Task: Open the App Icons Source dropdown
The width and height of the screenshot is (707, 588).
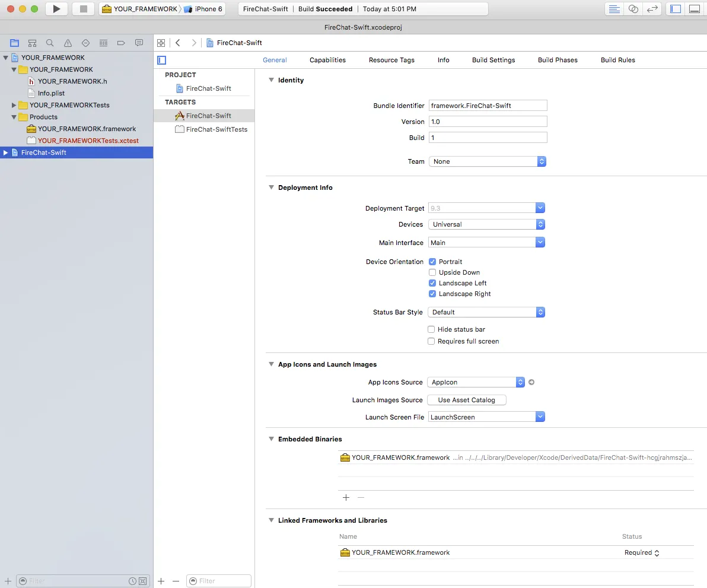Action: click(476, 382)
